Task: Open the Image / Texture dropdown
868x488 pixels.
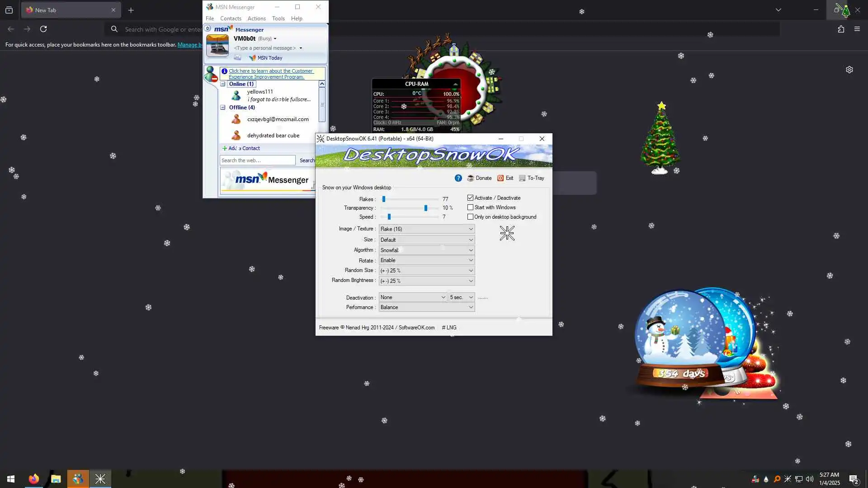Action: click(426, 229)
